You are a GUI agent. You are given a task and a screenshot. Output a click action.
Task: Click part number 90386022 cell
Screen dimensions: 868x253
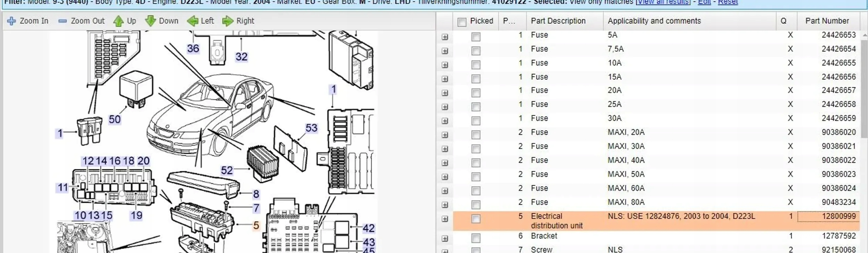click(x=838, y=160)
